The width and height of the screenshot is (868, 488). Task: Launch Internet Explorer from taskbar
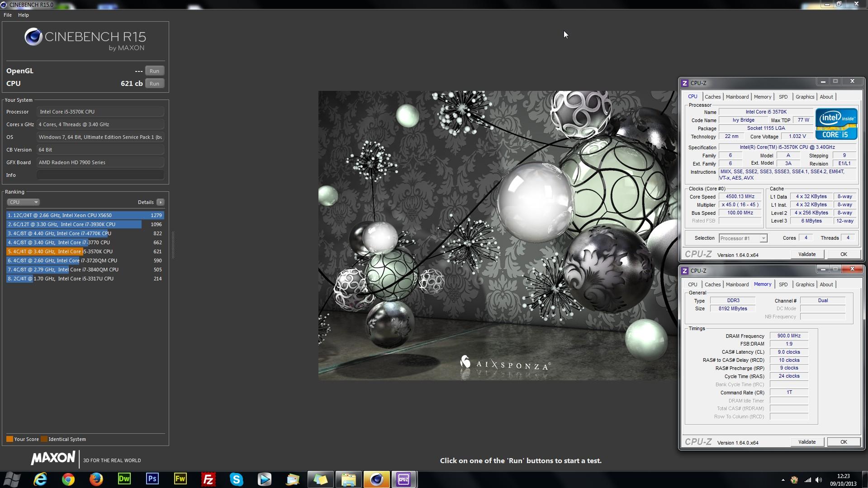pyautogui.click(x=40, y=479)
